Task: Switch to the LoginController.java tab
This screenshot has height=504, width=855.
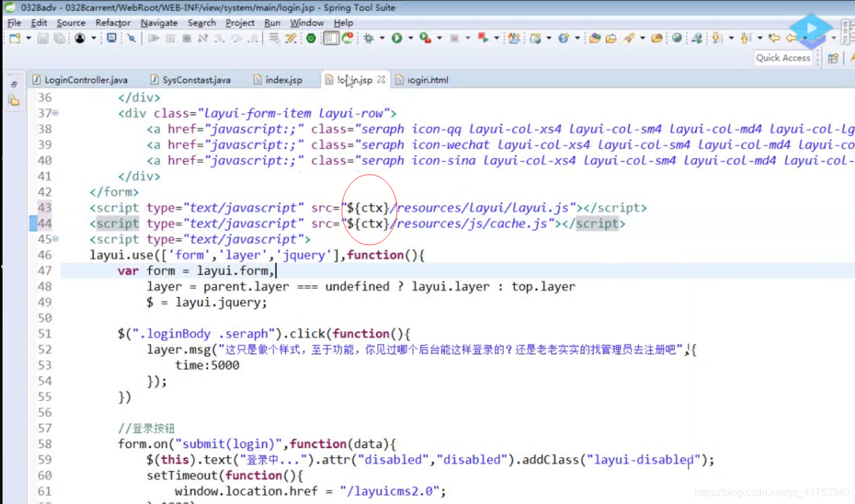Action: pos(79,80)
